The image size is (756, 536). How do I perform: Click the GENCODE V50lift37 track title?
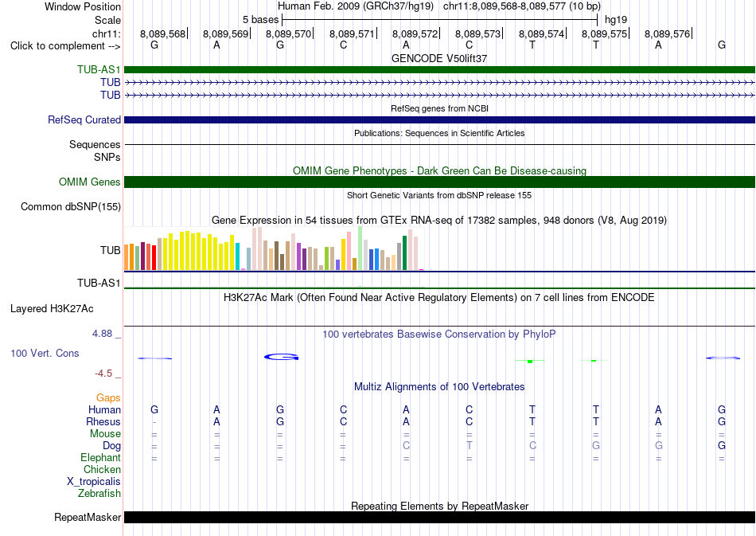(439, 58)
